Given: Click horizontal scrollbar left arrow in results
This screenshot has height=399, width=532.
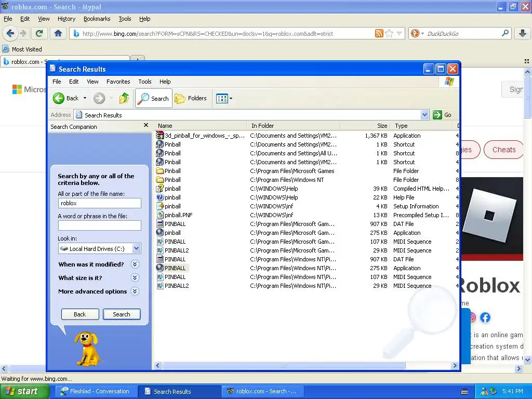Looking at the screenshot, I should pos(158,365).
